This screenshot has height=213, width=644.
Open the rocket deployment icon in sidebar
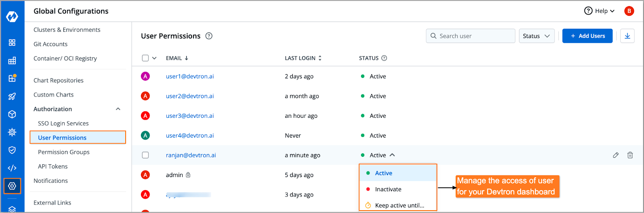(12, 96)
